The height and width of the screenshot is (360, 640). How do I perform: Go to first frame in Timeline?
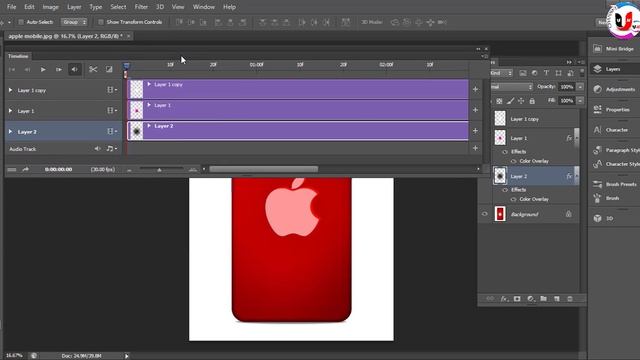12,70
